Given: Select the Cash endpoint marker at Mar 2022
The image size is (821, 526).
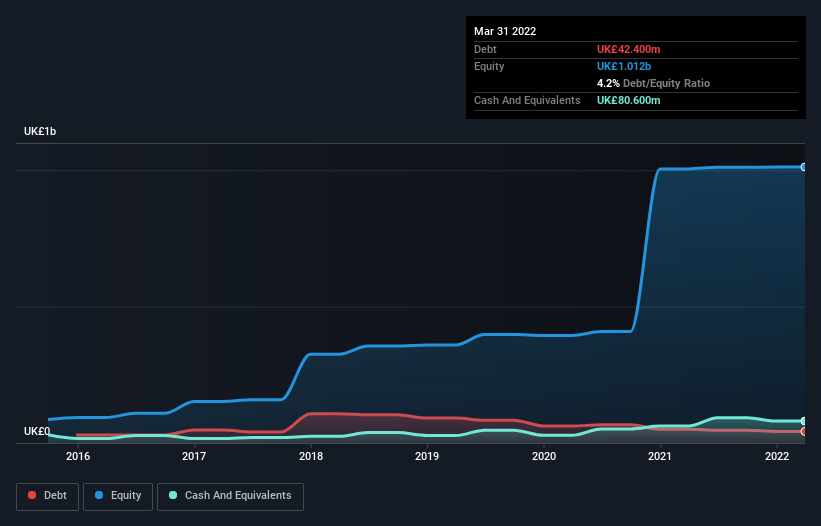Looking at the screenshot, I should (804, 421).
